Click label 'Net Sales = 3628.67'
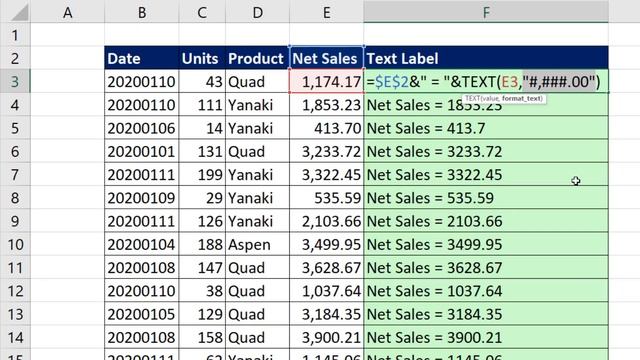Screen dimensions: 640x360 pyautogui.click(x=486, y=268)
